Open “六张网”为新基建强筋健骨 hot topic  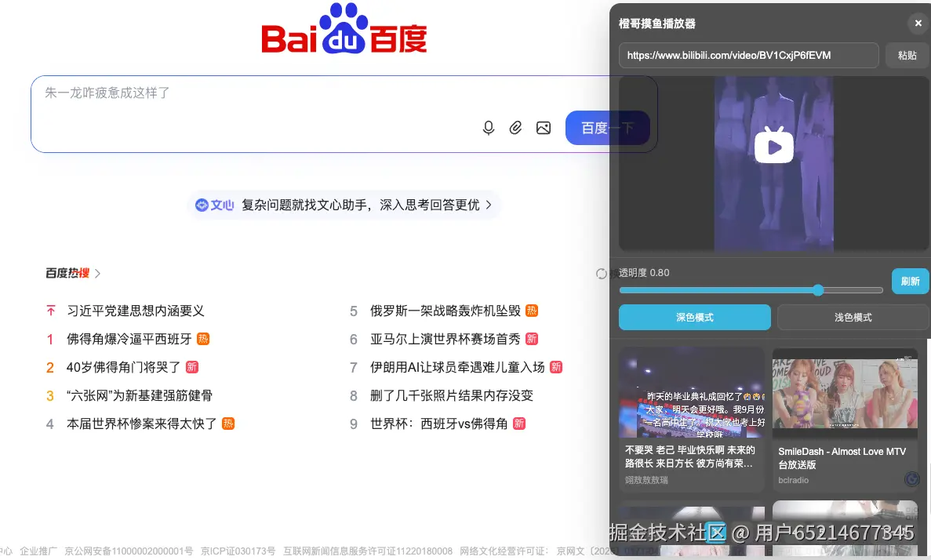pyautogui.click(x=140, y=395)
